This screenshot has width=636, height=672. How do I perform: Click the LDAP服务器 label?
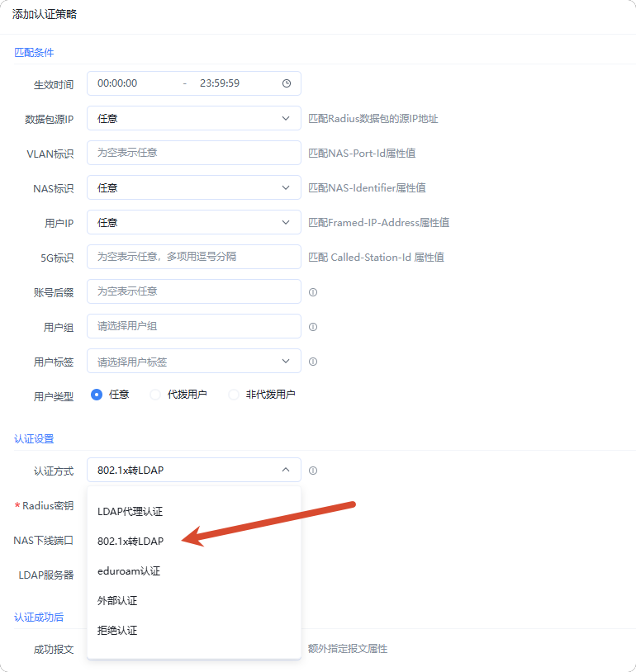46,575
